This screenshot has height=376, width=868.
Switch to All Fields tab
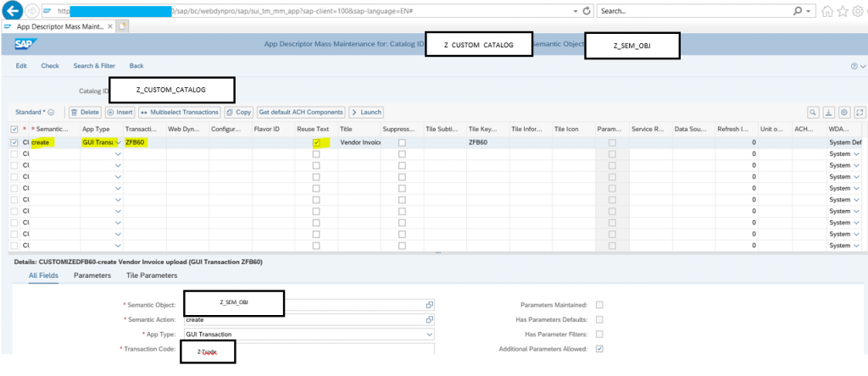pyautogui.click(x=44, y=275)
